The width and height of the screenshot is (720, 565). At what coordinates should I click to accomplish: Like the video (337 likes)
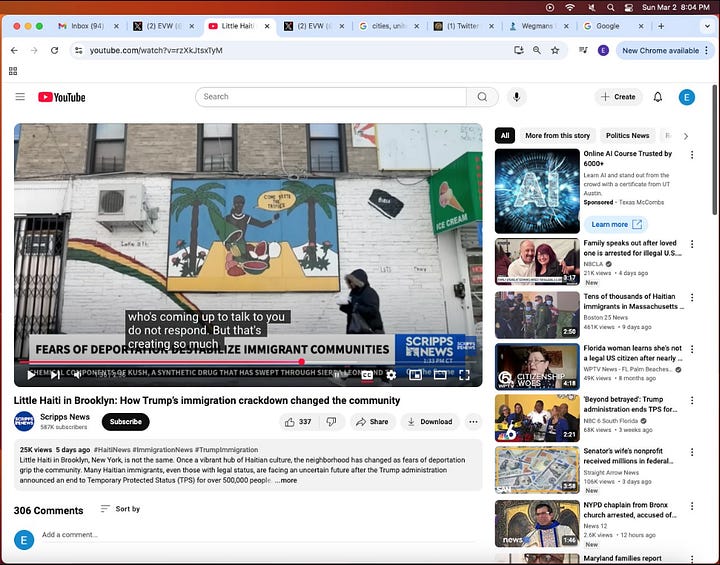click(298, 422)
